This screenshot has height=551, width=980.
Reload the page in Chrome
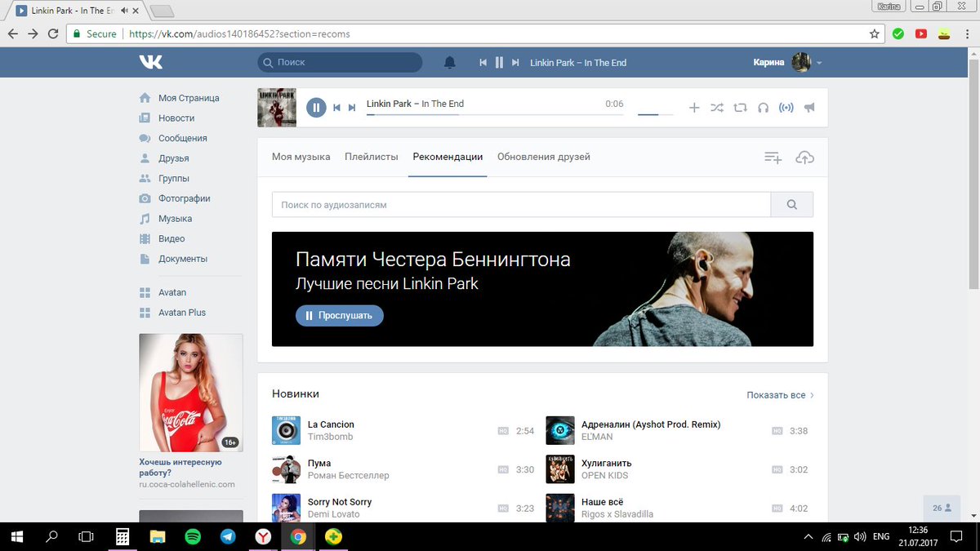[x=54, y=34]
